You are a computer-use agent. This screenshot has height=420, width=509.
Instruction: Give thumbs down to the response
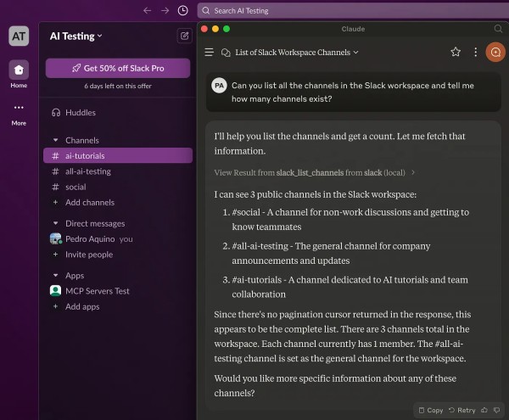coord(496,411)
